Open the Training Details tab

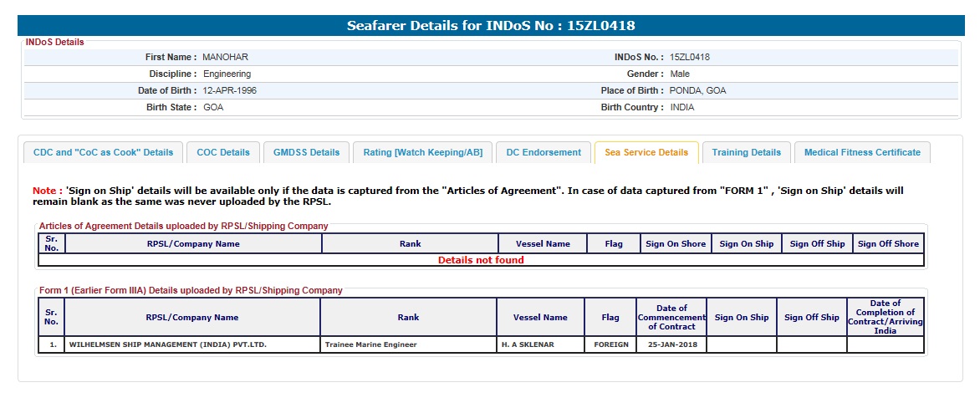[x=746, y=152]
